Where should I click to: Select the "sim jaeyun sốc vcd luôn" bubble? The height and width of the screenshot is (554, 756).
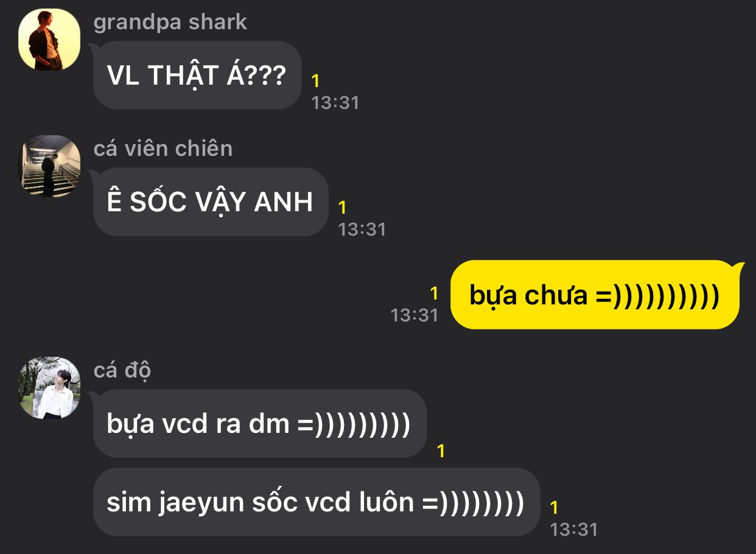pyautogui.click(x=317, y=502)
